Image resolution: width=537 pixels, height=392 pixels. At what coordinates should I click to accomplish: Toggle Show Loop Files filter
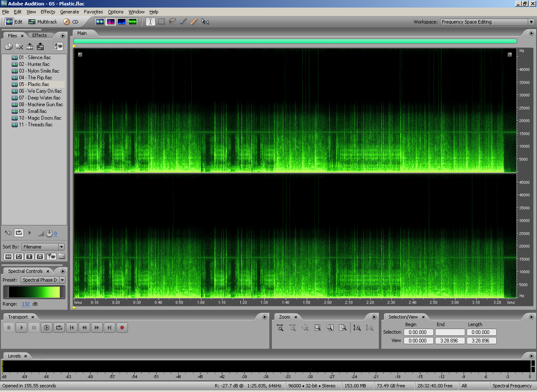(18, 256)
